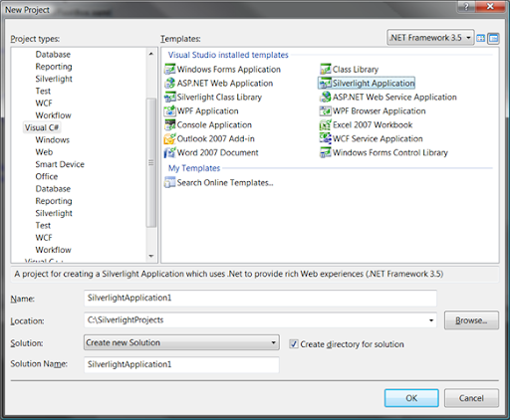Click the "Search Online Templates..." text
Screen dimensions: 510x420
[225, 182]
